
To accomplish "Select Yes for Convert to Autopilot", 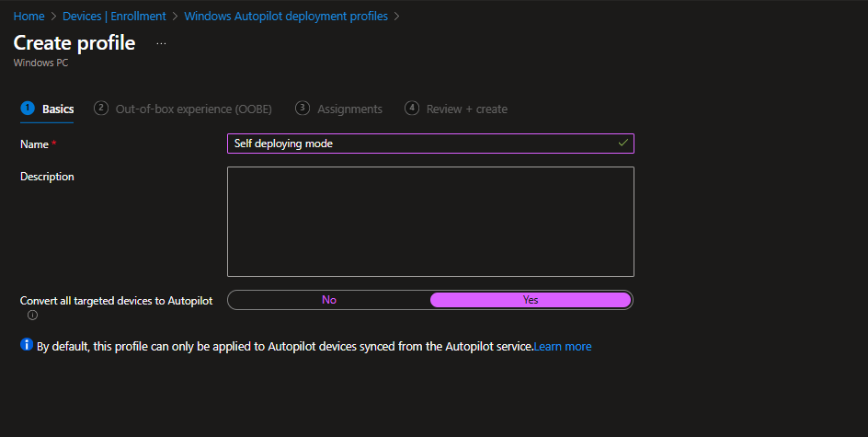I will coord(531,300).
